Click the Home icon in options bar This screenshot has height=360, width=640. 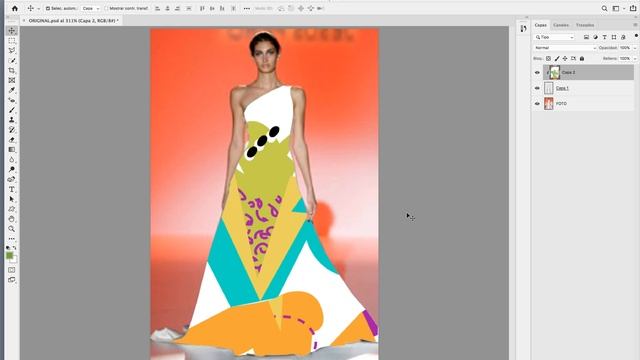pos(15,8)
